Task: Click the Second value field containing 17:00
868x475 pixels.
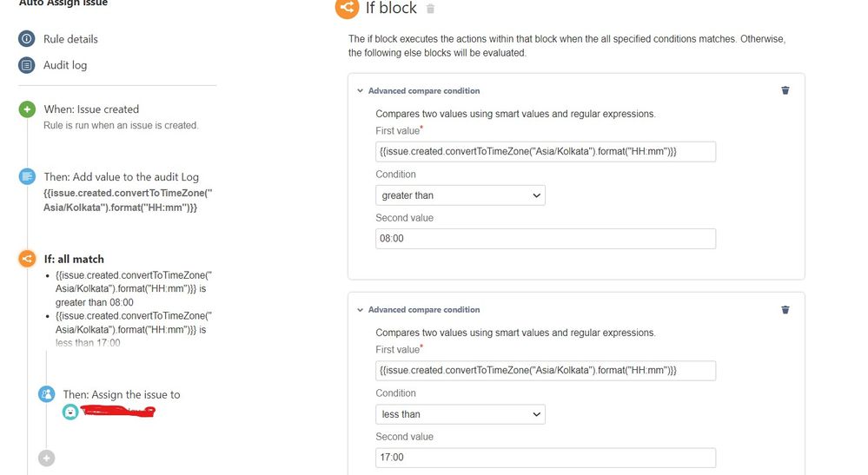Action: click(x=545, y=458)
